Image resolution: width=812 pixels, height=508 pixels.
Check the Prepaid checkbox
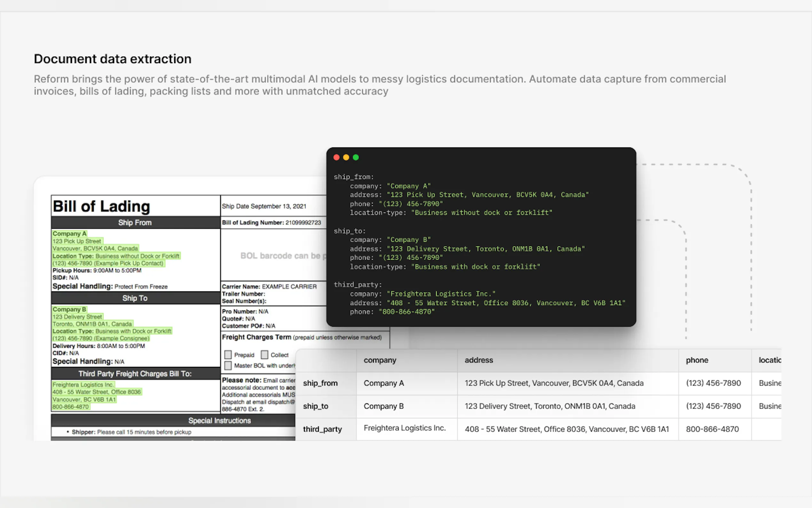click(x=228, y=355)
